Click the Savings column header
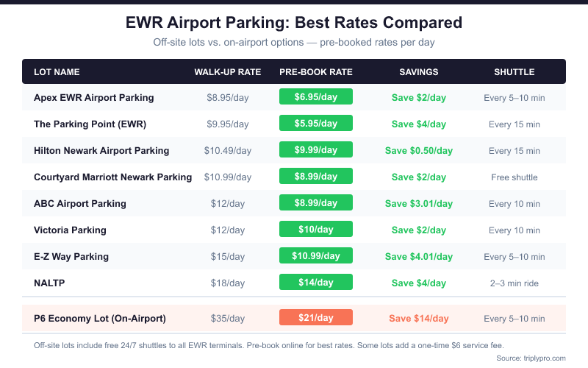The image size is (588, 368). 419,72
